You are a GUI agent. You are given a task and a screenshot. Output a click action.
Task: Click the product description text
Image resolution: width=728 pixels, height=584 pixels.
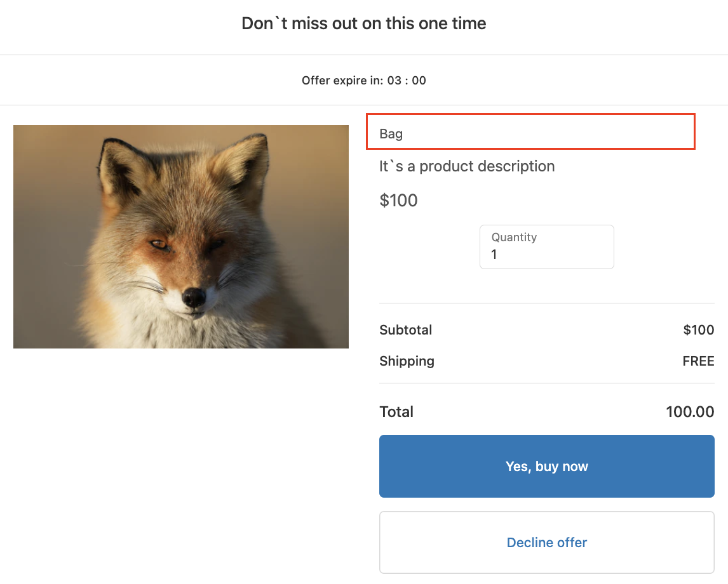pos(467,166)
